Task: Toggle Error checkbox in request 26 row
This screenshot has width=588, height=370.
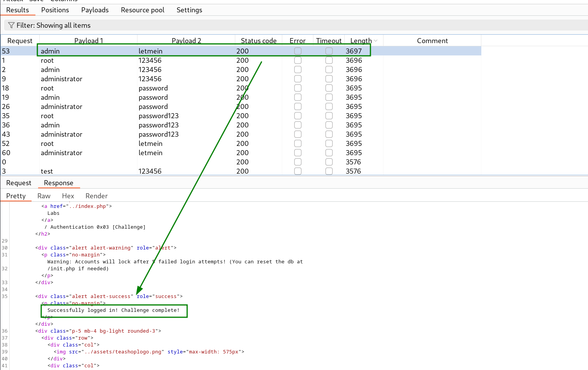Action: tap(298, 107)
